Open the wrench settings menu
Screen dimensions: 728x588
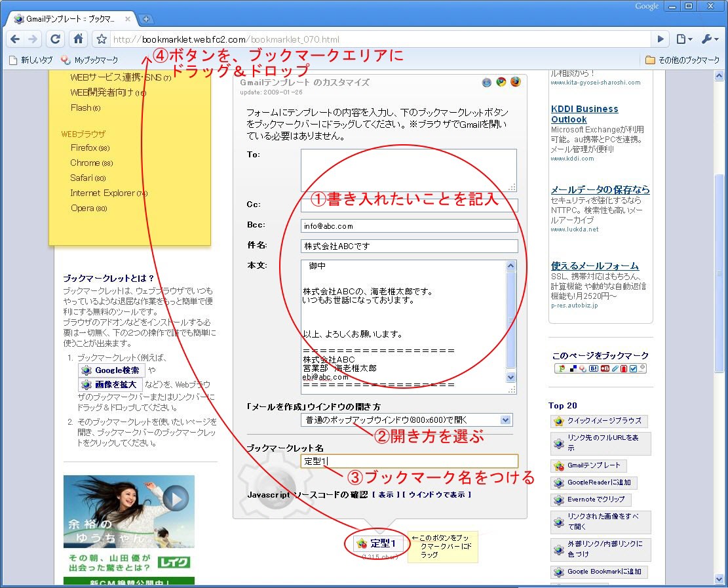click(710, 39)
